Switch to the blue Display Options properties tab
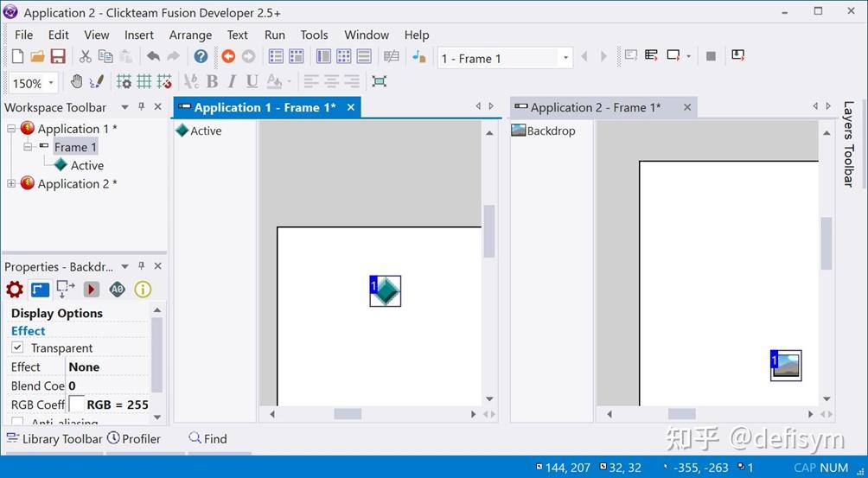The image size is (868, 478). [x=40, y=290]
